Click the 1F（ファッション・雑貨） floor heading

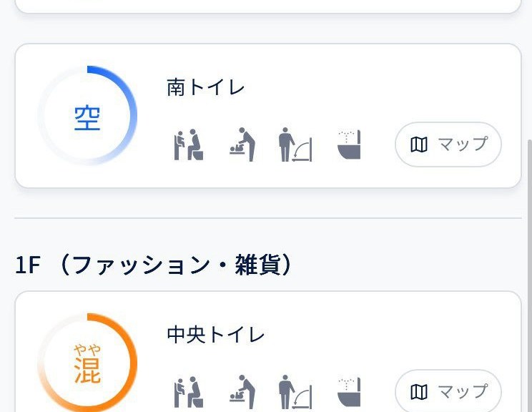154,265
